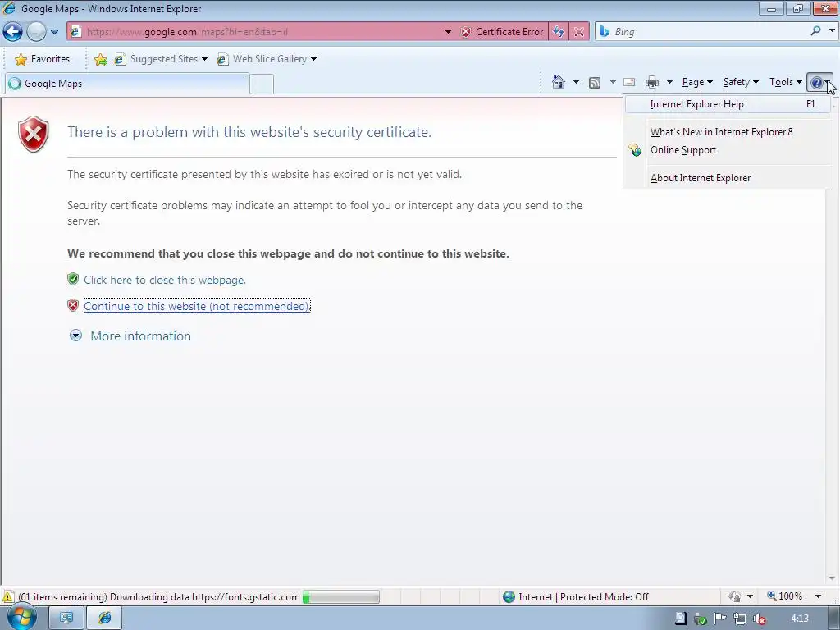
Task: Click the Help question mark icon
Action: [816, 83]
